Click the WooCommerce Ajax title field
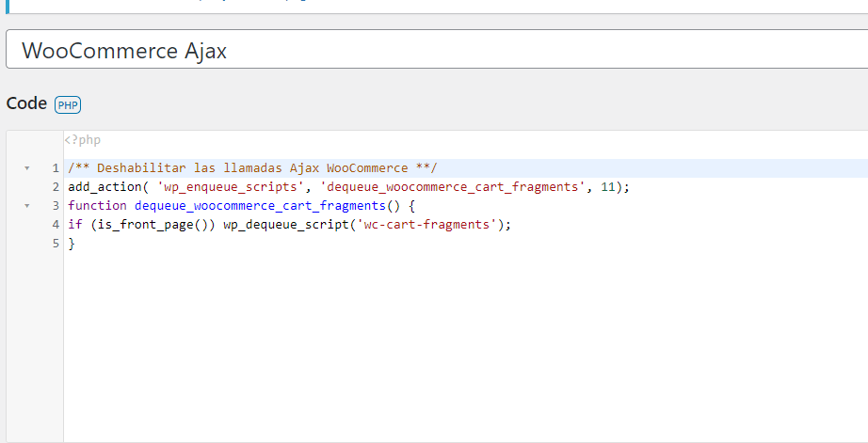 pos(437,49)
